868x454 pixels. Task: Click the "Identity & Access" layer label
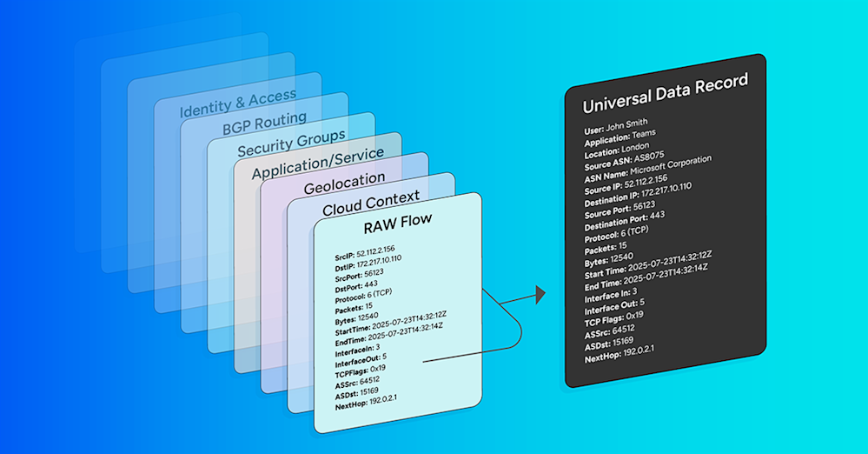(237, 103)
